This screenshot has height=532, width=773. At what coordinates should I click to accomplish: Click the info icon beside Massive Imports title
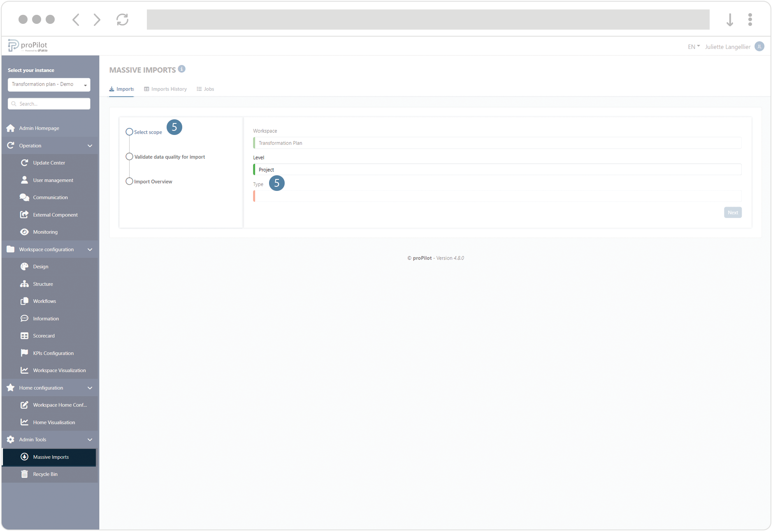pos(182,69)
